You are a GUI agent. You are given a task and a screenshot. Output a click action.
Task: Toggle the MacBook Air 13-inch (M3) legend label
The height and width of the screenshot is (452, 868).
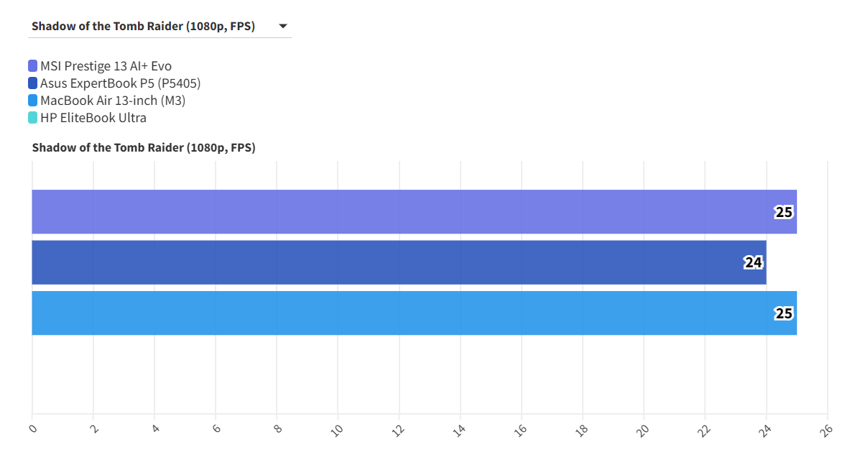(x=113, y=101)
